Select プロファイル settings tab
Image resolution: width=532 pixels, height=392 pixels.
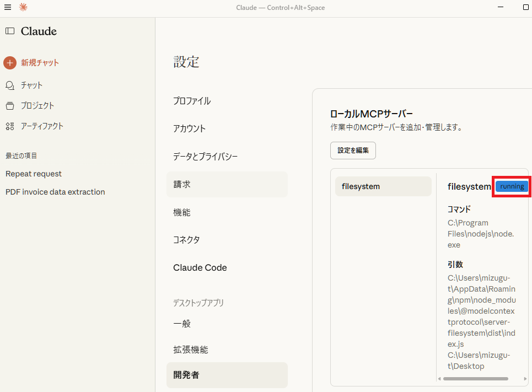tap(192, 101)
